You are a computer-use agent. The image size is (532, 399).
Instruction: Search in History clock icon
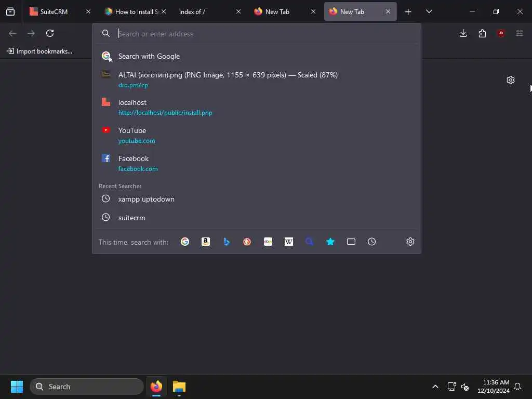click(372, 242)
